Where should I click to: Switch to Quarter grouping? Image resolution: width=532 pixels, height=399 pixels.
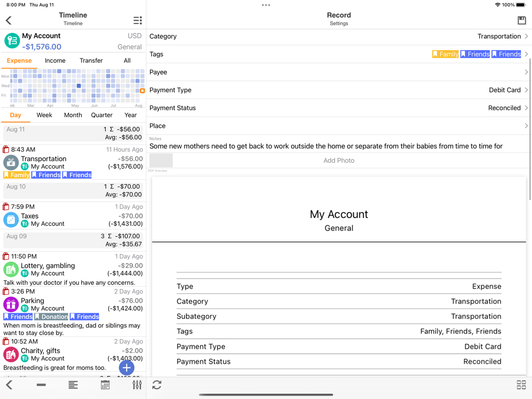(102, 115)
